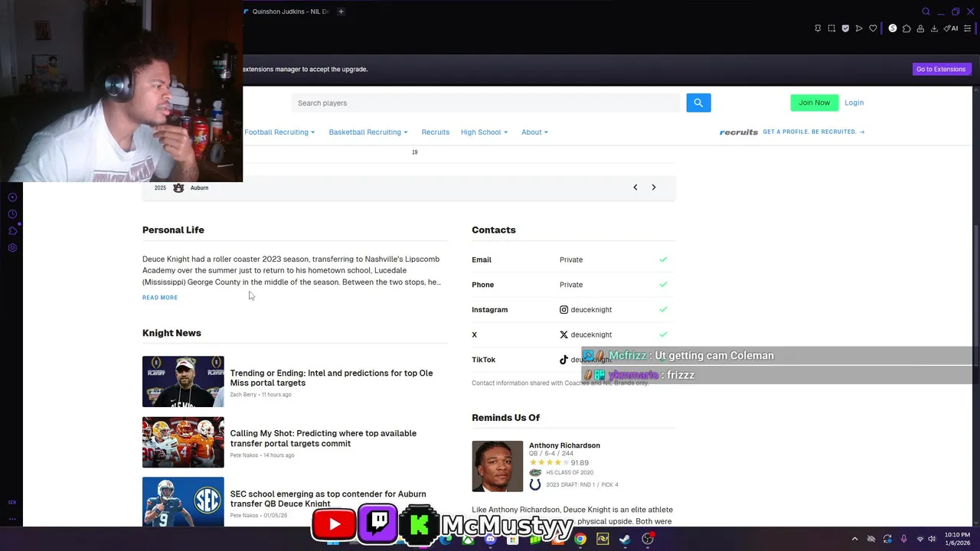The width and height of the screenshot is (980, 551).
Task: Click the Search players input field
Action: (x=485, y=103)
